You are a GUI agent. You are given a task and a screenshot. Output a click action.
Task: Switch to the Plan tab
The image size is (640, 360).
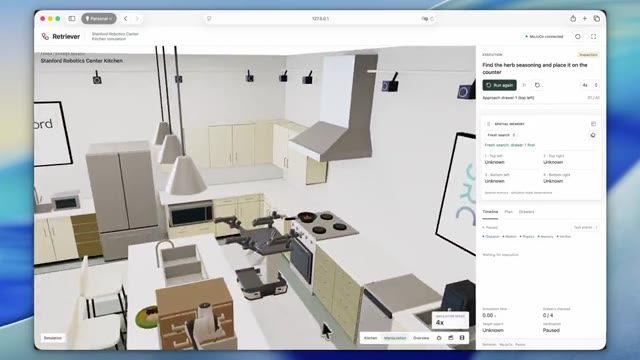pos(508,212)
